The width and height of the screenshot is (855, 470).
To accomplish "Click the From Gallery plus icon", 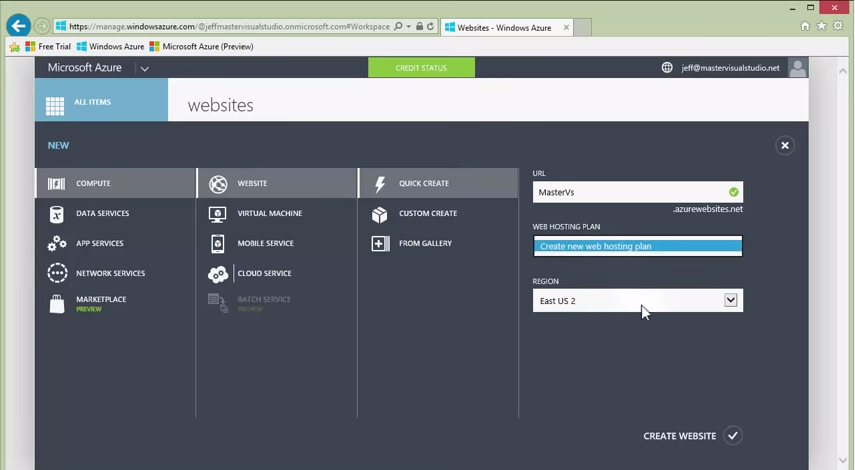I will [380, 244].
